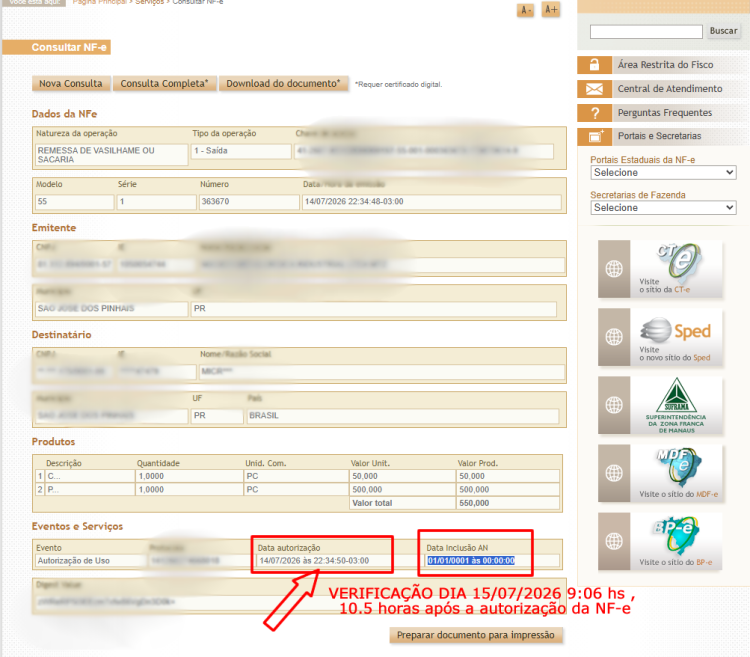Click Modelo value 55
This screenshot has height=657, width=750.
tap(75, 202)
